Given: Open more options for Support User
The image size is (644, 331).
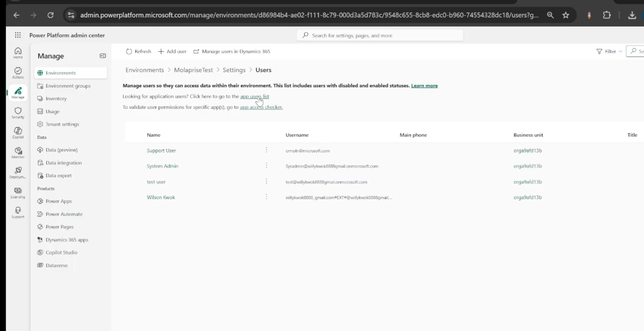Looking at the screenshot, I should (267, 150).
